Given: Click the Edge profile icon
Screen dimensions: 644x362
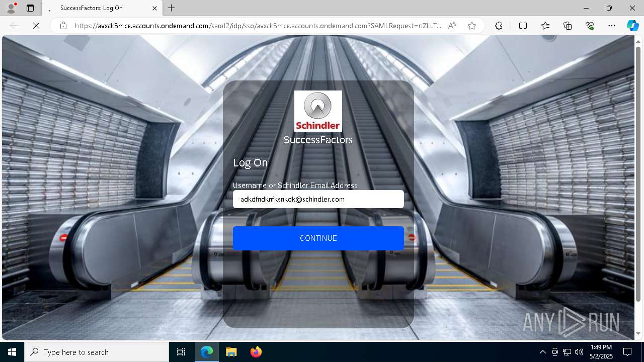Looking at the screenshot, I should pyautogui.click(x=11, y=8).
